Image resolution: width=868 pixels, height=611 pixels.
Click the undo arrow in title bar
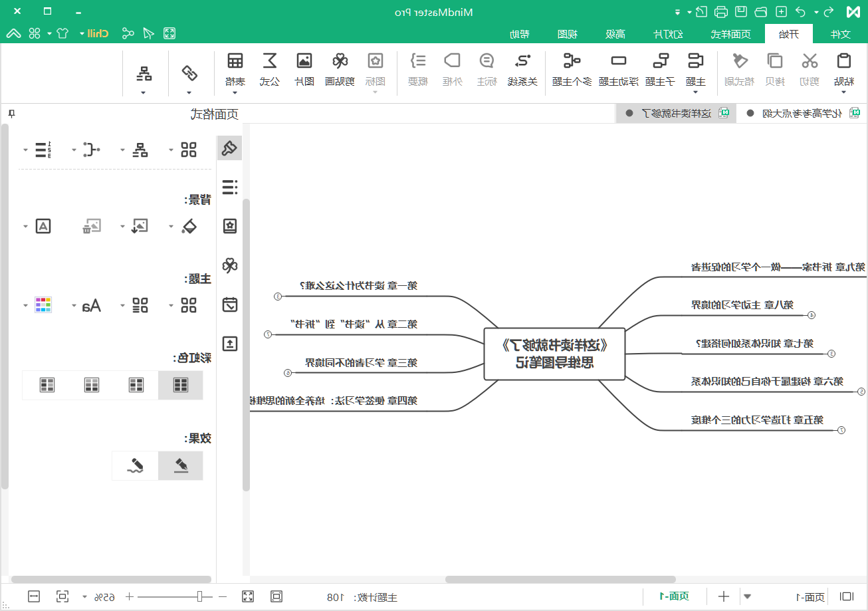(802, 11)
